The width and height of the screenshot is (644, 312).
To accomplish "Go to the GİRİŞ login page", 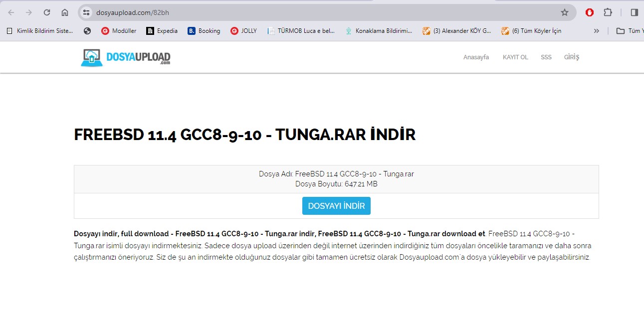I will coord(572,57).
